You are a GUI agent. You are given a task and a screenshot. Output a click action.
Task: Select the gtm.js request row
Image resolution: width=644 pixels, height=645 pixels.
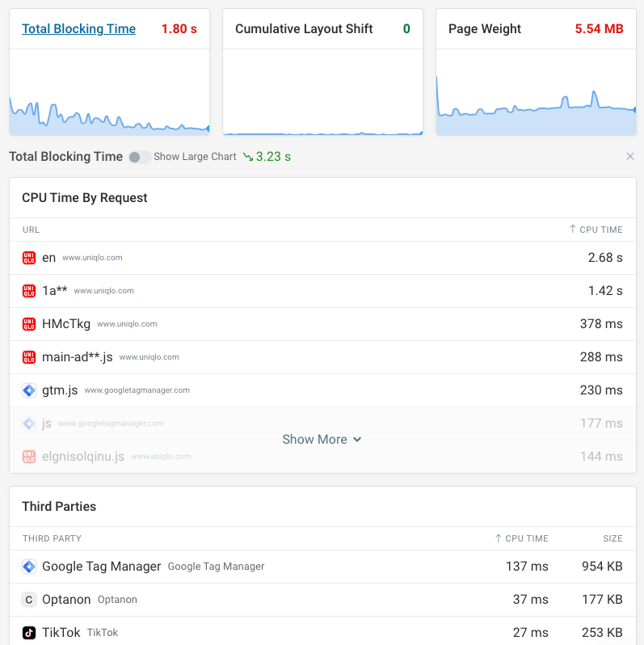pyautogui.click(x=323, y=390)
